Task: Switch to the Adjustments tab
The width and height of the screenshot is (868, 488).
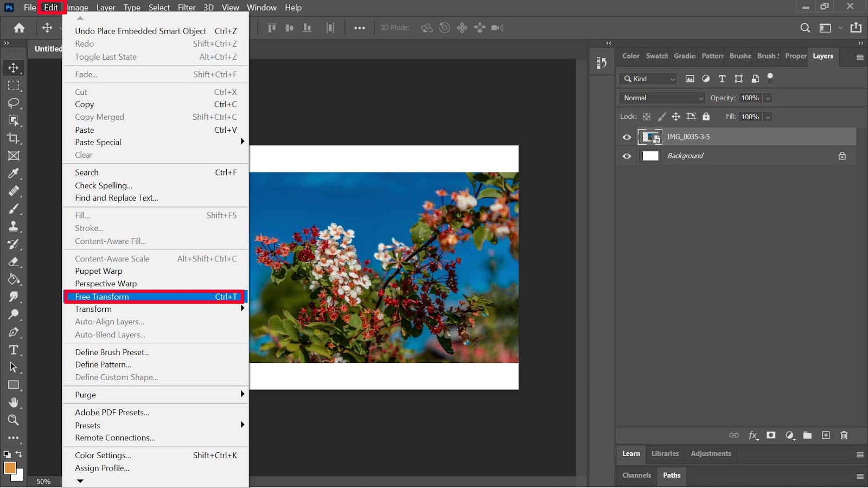Action: pos(711,454)
